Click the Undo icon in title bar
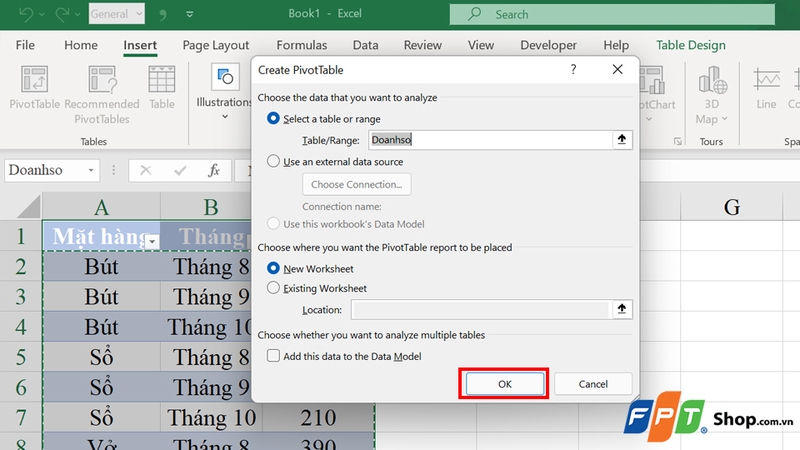Screen dimensions: 800x450 click(x=26, y=14)
